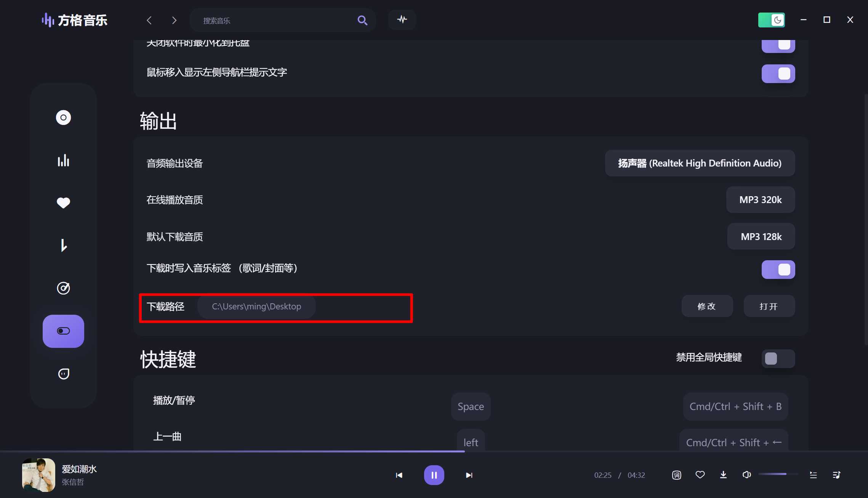Click the settings page scrollbar
Image resolution: width=868 pixels, height=498 pixels.
click(866, 219)
